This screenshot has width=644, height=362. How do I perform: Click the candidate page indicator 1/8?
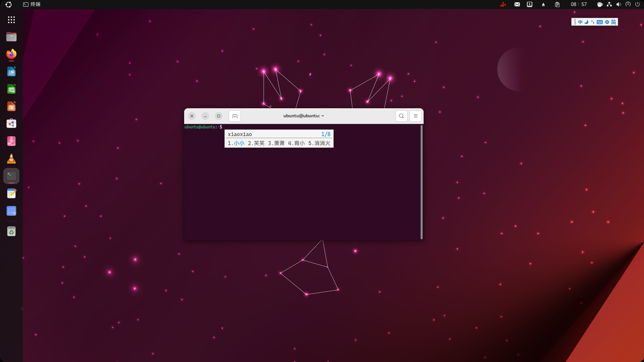pyautogui.click(x=326, y=134)
